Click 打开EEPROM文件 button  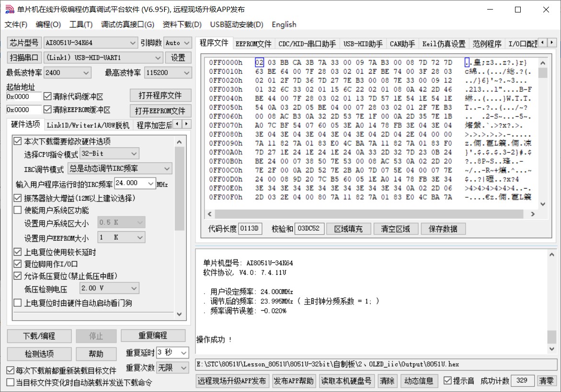(x=160, y=111)
